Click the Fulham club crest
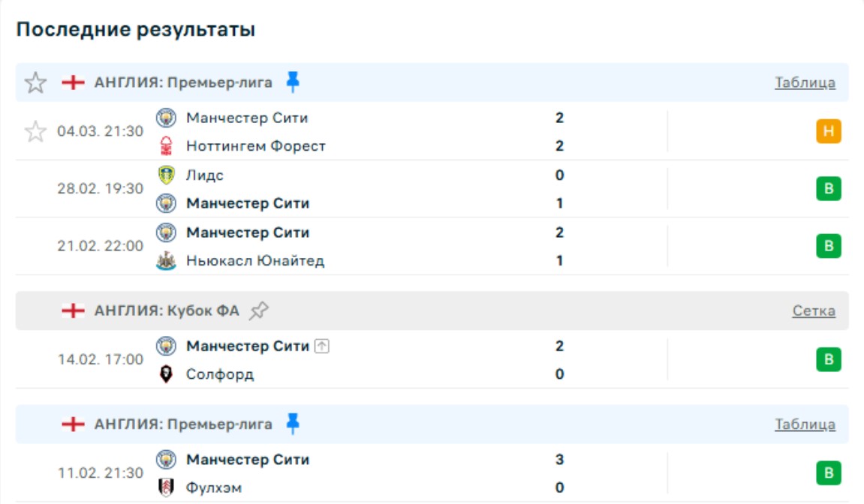Viewport: 864px width, 504px height. (166, 488)
